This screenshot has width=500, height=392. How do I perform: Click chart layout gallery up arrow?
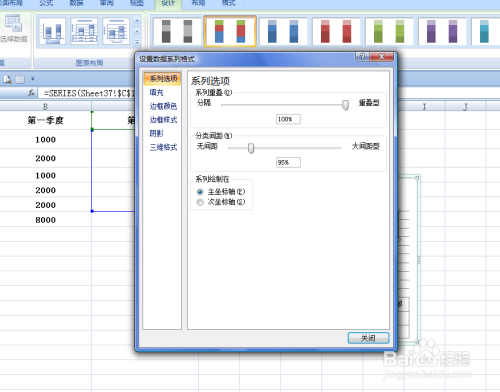tap(137, 21)
